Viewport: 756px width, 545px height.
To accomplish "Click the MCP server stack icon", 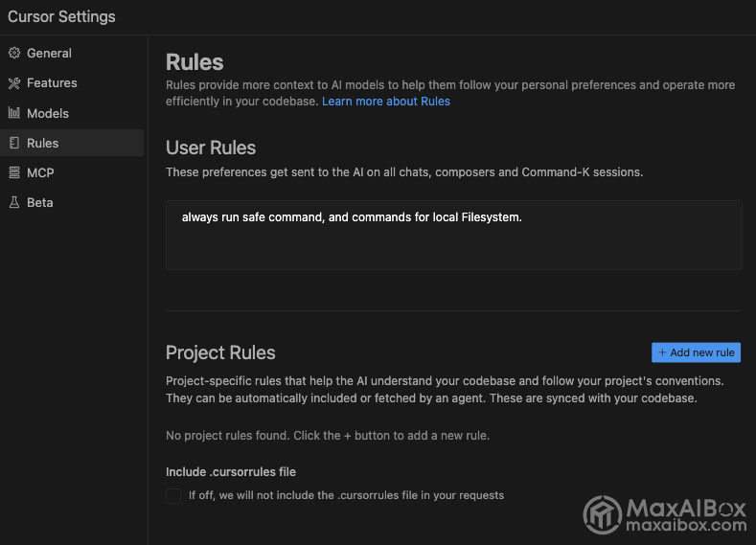I will (14, 172).
